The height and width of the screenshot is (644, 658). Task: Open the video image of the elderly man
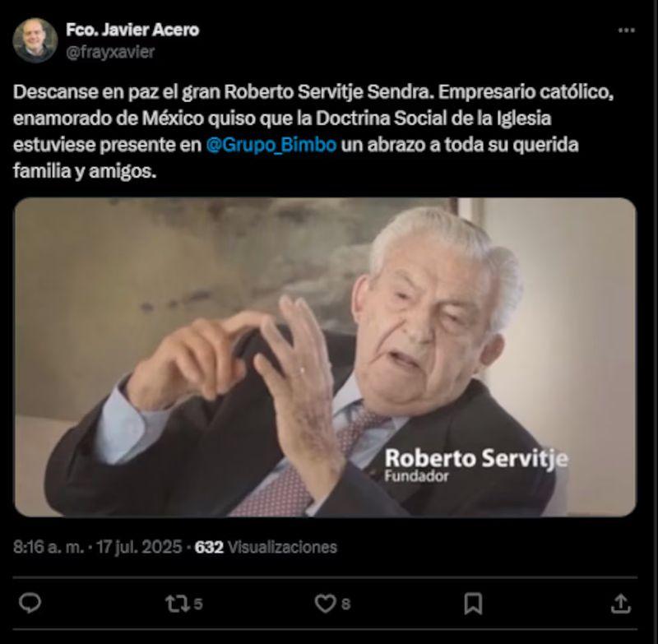(x=325, y=357)
